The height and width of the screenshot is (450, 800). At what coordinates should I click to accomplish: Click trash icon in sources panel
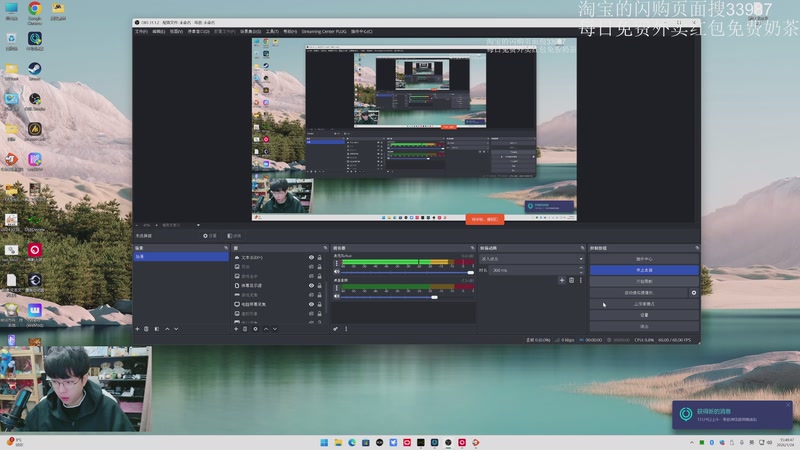(x=245, y=328)
